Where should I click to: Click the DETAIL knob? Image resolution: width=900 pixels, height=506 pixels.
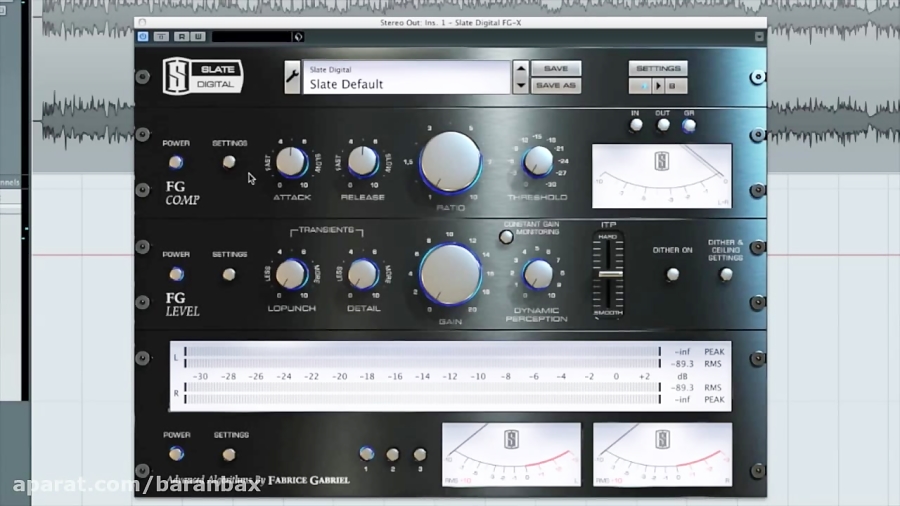point(363,274)
